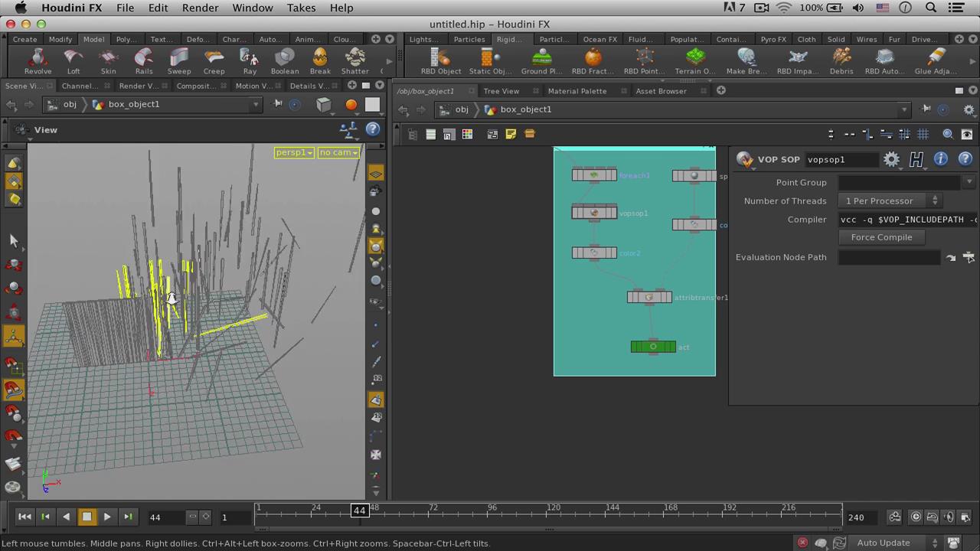Open the persp1 viewport menu
Viewport: 980px width, 551px height.
[x=295, y=152]
